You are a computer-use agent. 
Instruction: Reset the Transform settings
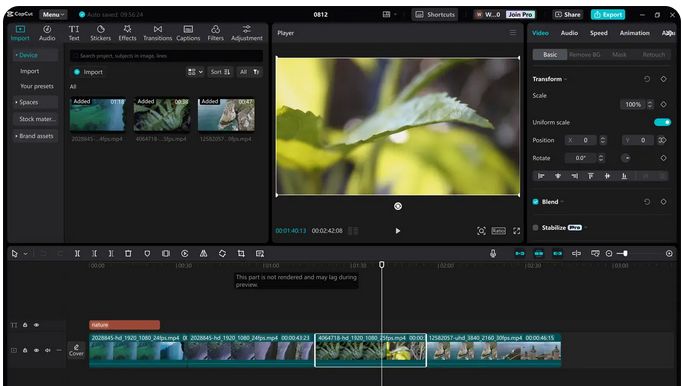[647, 79]
